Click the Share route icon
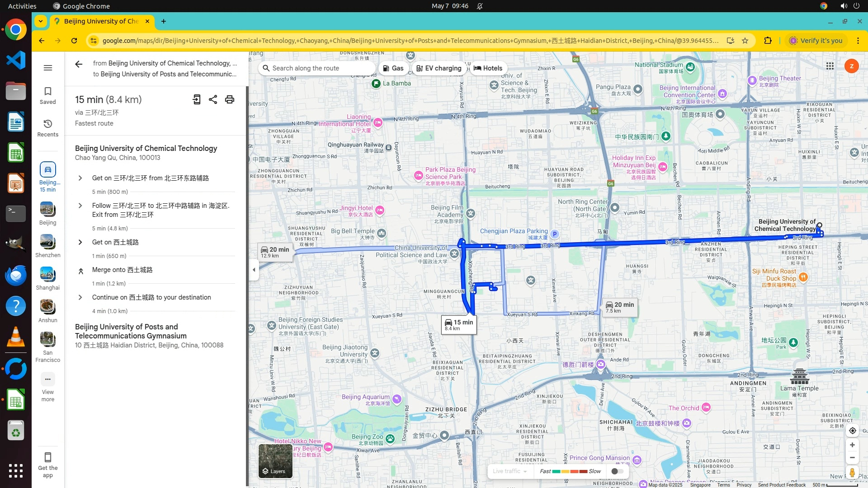 (x=213, y=99)
